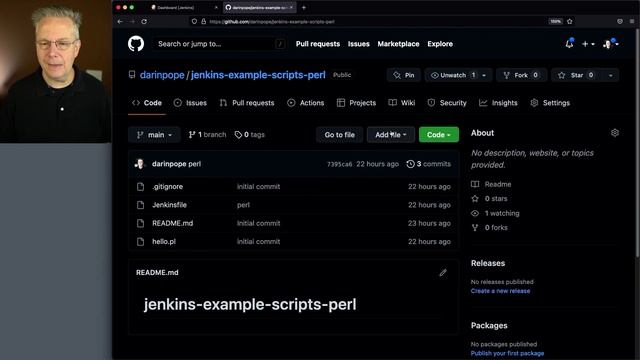Bookmark the page with the star icon

pos(570,21)
